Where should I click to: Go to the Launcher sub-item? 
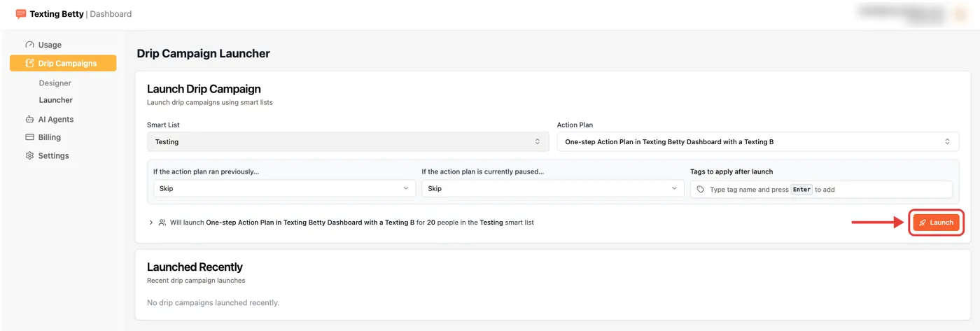[56, 100]
